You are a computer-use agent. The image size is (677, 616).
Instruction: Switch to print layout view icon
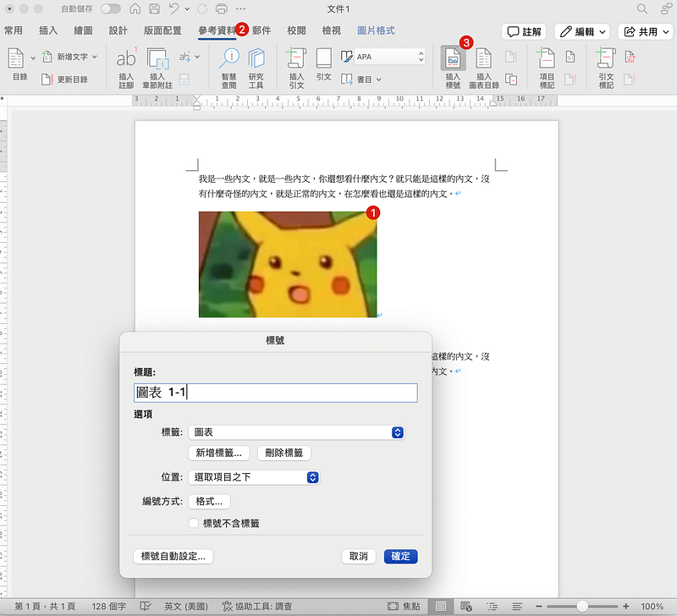[441, 606]
